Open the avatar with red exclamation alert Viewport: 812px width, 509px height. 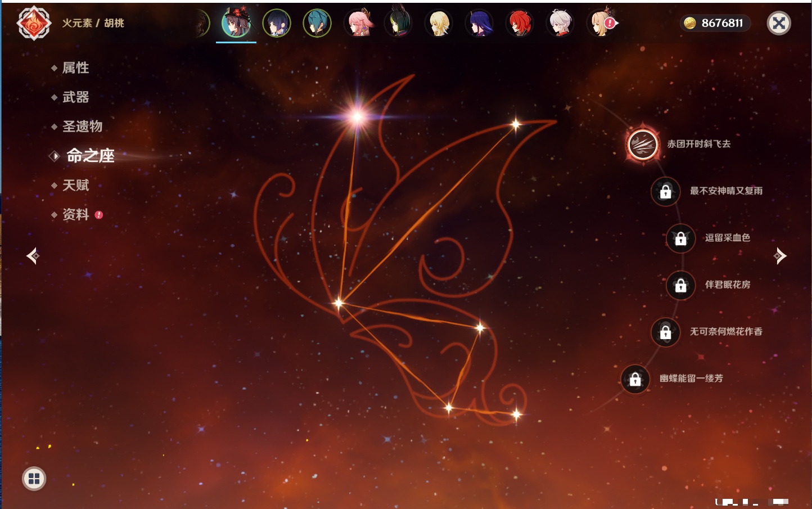coord(602,23)
